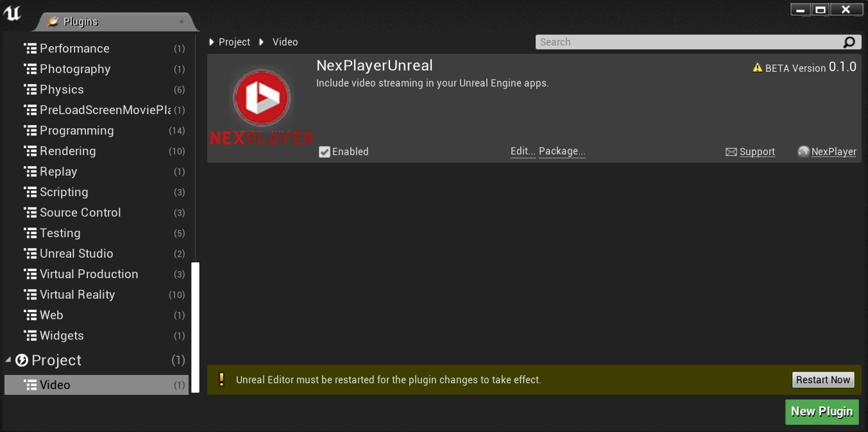Click the Package... link
Viewport: 868px width, 432px height.
point(562,151)
